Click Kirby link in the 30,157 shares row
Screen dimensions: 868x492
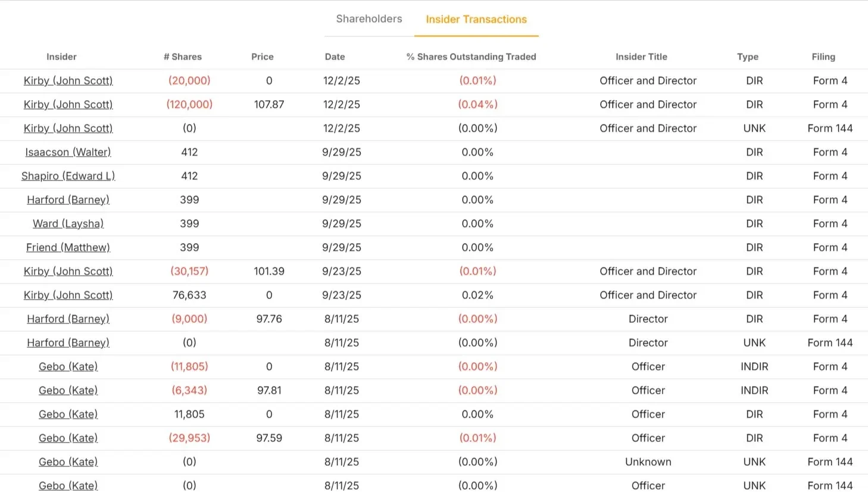pos(68,271)
